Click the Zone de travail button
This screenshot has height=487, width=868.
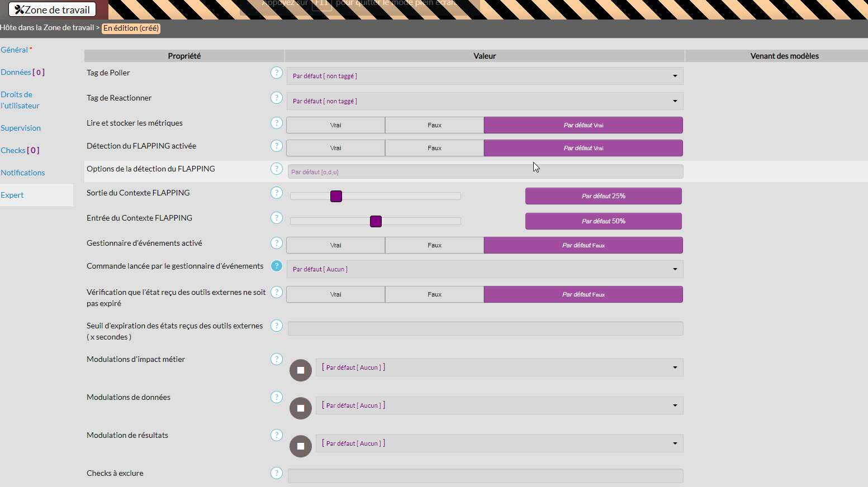(53, 9)
